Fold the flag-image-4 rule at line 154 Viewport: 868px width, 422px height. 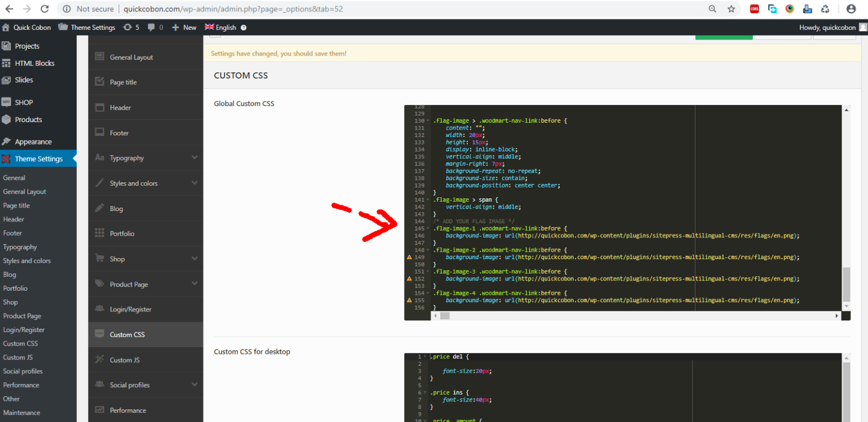(428, 293)
